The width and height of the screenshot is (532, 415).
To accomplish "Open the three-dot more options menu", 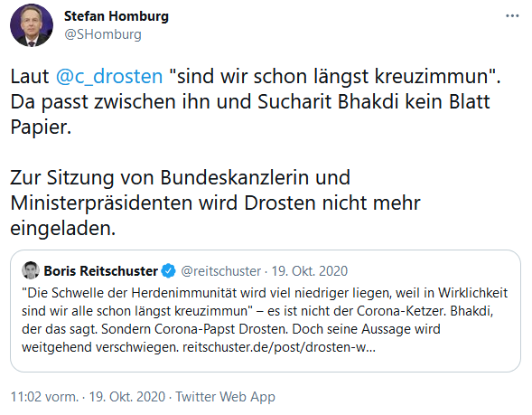I will [x=512, y=16].
